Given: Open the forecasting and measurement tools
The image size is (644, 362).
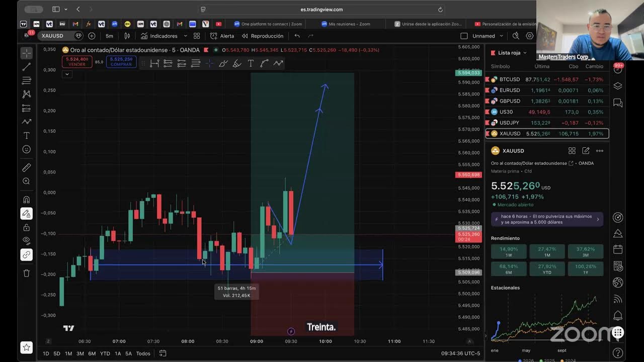Looking at the screenshot, I should pos(27,108).
